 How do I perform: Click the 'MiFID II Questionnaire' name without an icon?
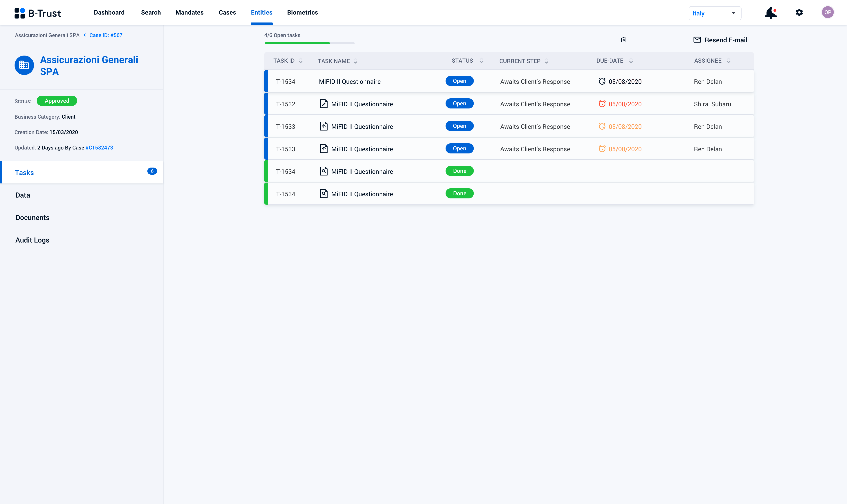click(350, 82)
